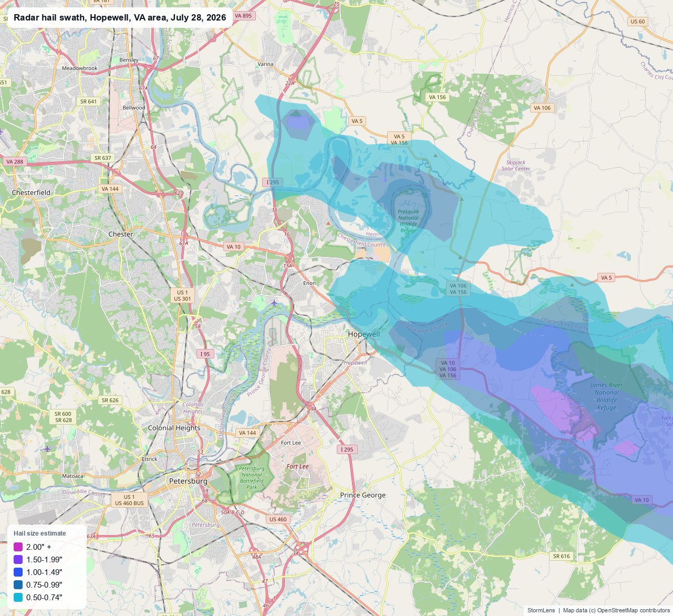The width and height of the screenshot is (673, 616).
Task: Click the Enon place label
Action: (309, 283)
